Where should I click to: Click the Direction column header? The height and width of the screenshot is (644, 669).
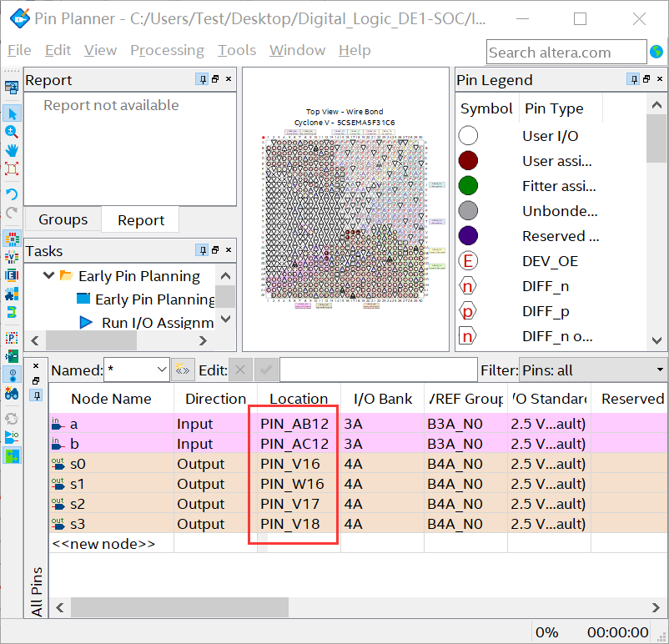[215, 399]
